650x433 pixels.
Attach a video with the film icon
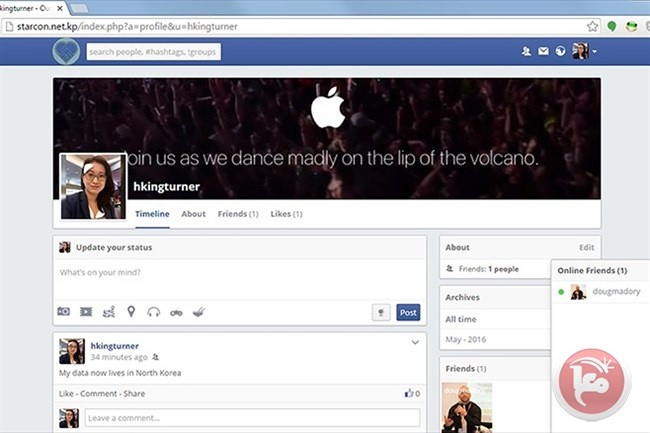coord(86,311)
